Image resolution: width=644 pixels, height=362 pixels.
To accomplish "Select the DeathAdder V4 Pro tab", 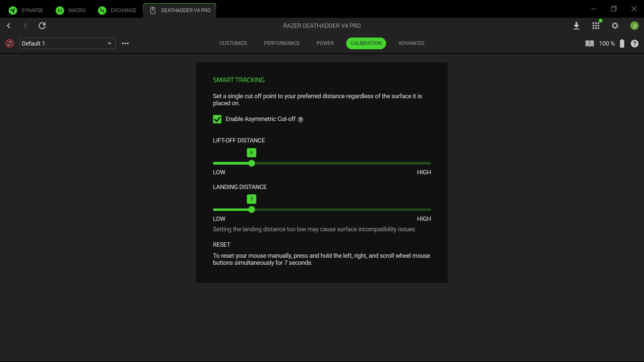I will [180, 10].
